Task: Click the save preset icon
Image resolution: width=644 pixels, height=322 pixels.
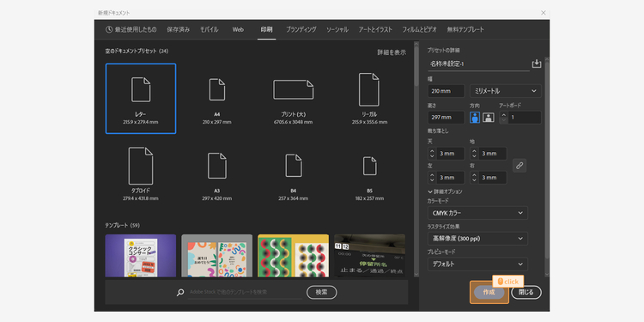Action: pyautogui.click(x=537, y=64)
